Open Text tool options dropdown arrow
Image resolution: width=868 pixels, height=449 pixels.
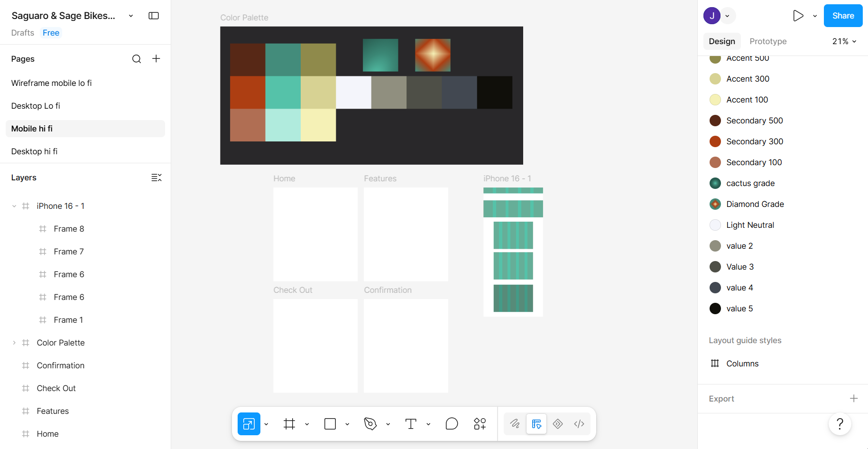[428, 424]
